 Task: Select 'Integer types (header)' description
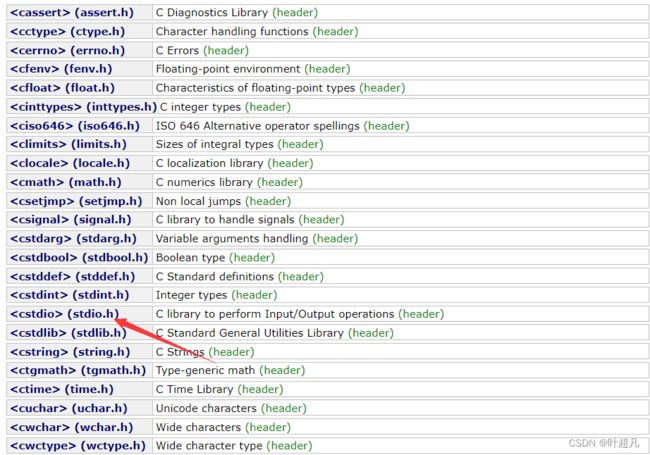[x=216, y=295]
